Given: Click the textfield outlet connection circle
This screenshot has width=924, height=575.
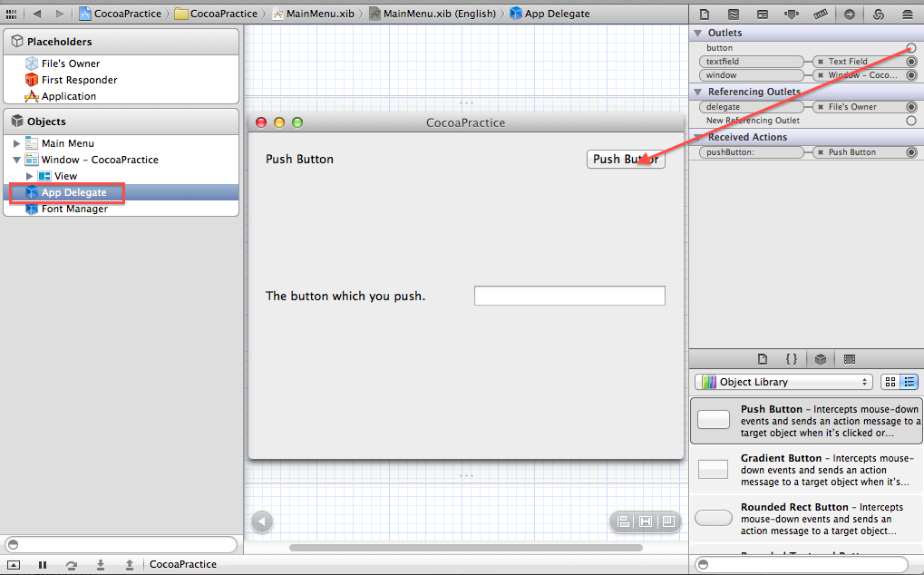Looking at the screenshot, I should coord(911,62).
